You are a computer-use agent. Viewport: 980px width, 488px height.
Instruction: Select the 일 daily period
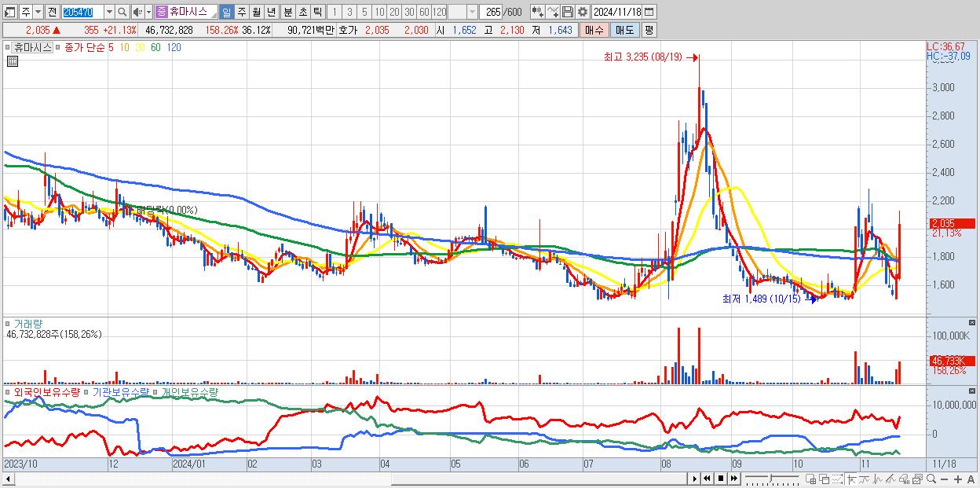tap(226, 12)
